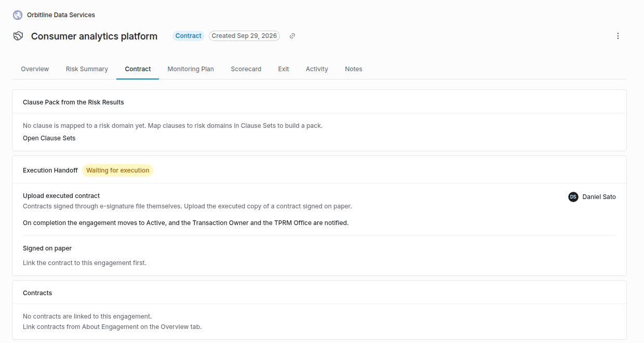The image size is (644, 343).
Task: Click the Clause Pack from the Risk Results heading
Action: [73, 102]
